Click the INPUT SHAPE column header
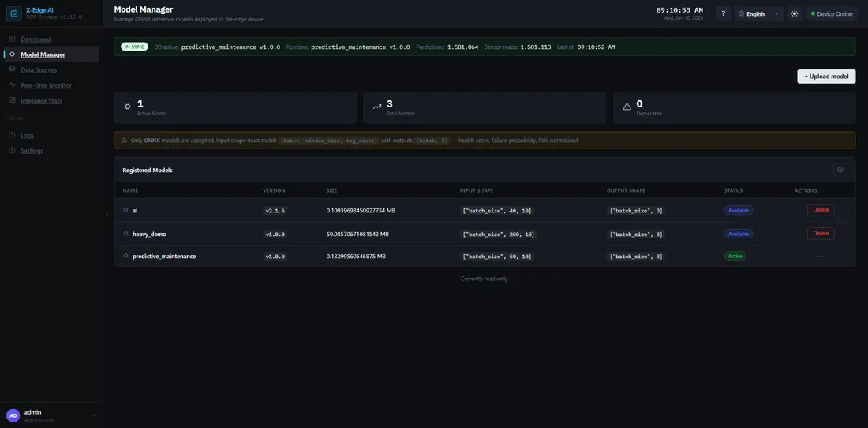Image resolution: width=868 pixels, height=428 pixels. [x=477, y=190]
